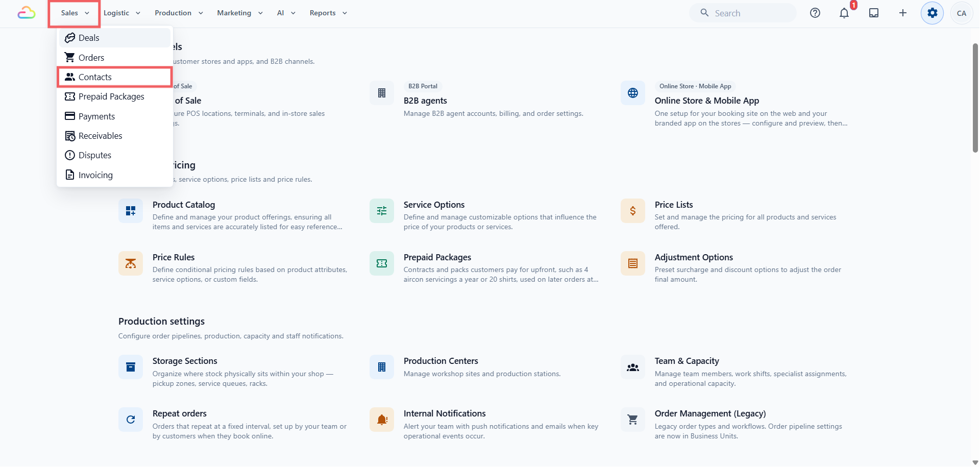Click the Invoicing document icon
The height and width of the screenshot is (467, 980).
70,175
